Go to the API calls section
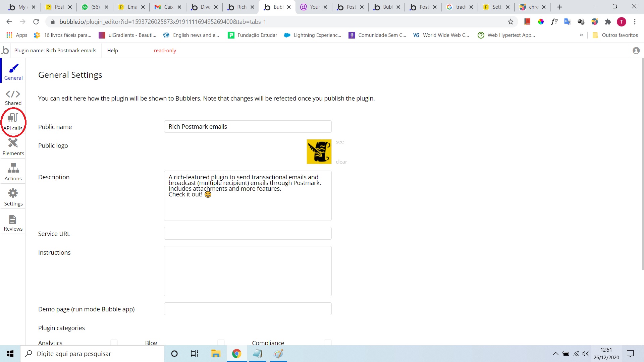The width and height of the screenshot is (644, 362). point(13,122)
